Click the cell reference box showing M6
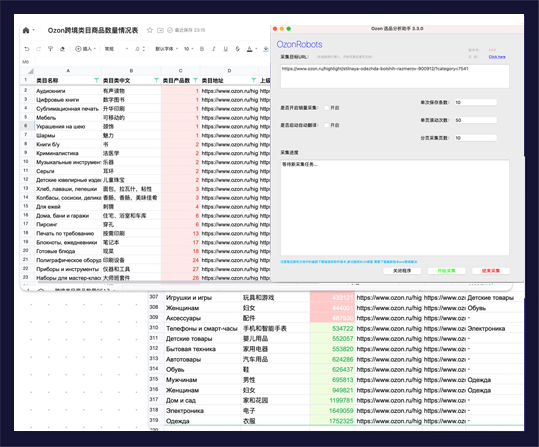 point(26,62)
